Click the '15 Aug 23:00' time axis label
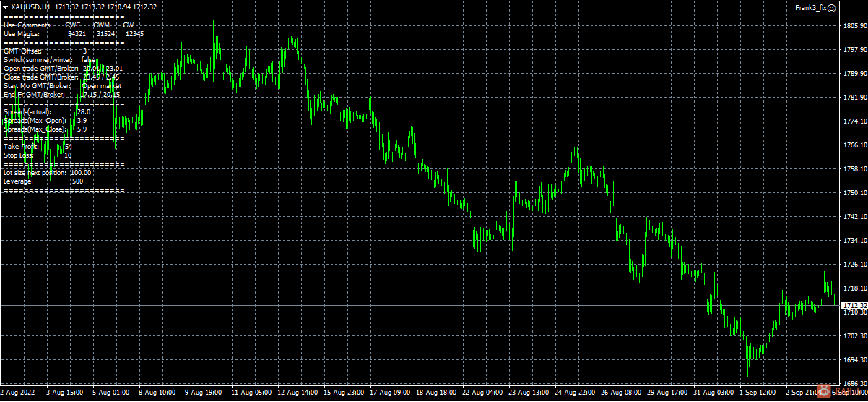This screenshot has width=868, height=402. point(344,393)
